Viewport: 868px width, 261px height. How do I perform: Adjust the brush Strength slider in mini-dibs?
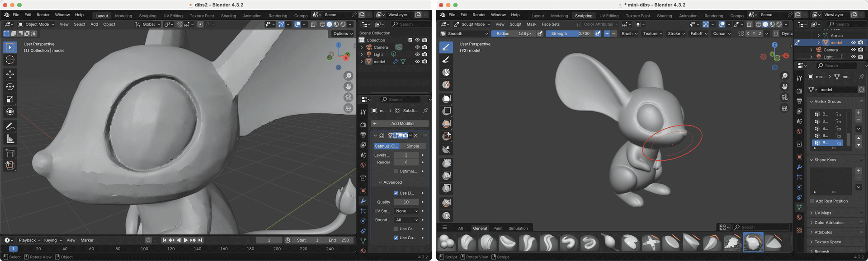(x=569, y=34)
